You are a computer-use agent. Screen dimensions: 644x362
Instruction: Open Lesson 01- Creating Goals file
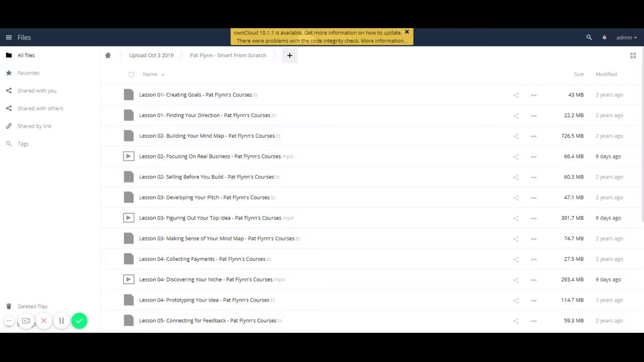click(198, 95)
